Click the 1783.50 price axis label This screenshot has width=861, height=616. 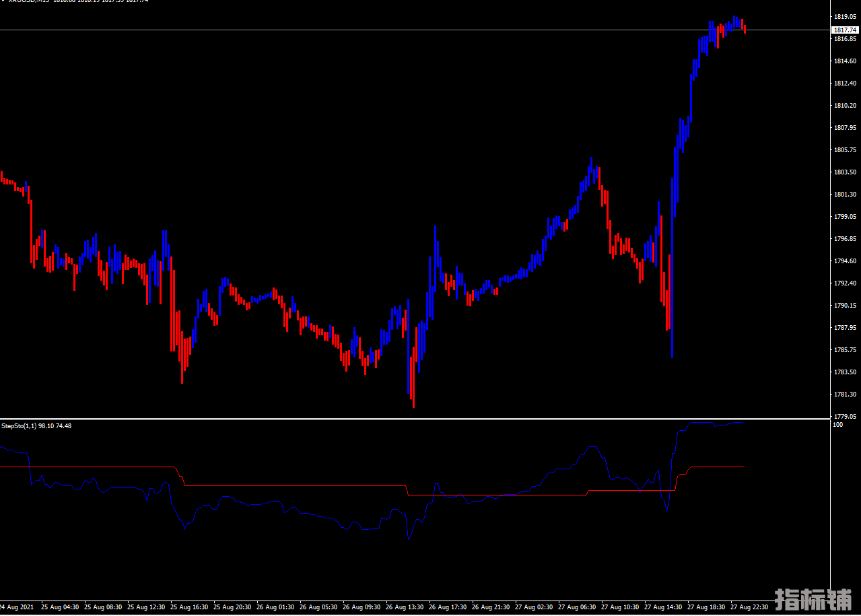[x=844, y=372]
